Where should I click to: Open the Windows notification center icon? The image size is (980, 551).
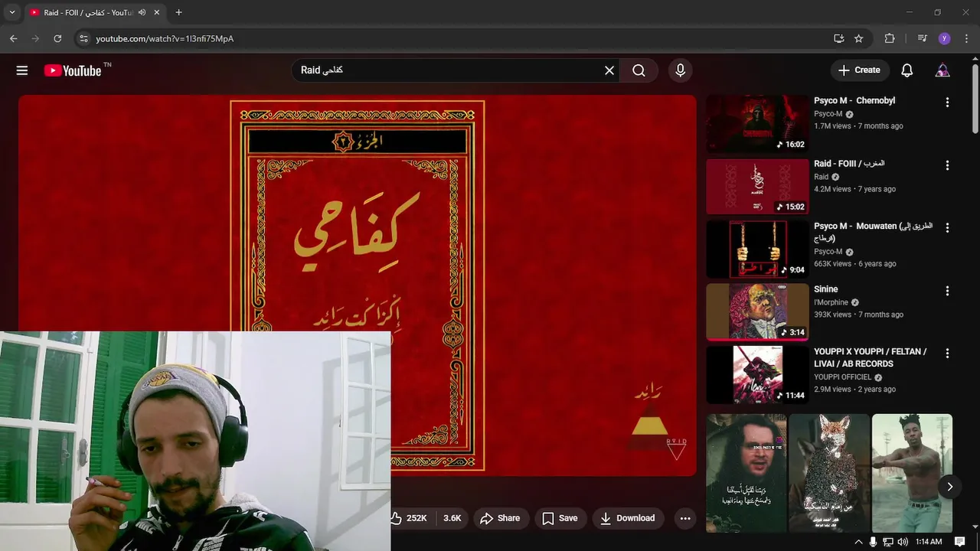pyautogui.click(x=960, y=542)
